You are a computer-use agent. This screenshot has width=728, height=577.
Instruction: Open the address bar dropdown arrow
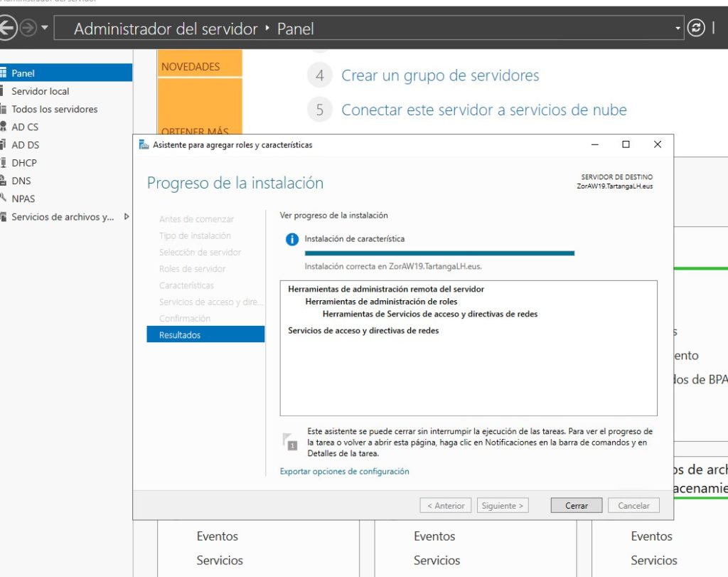pyautogui.click(x=678, y=27)
